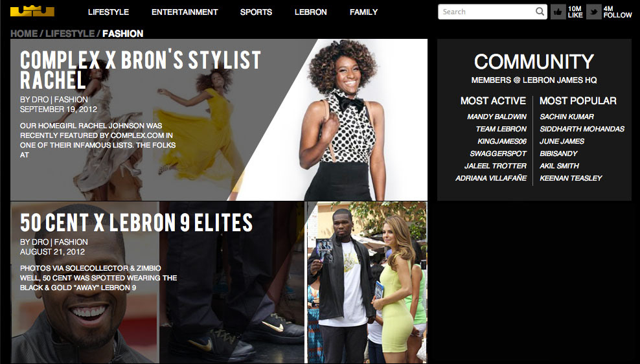
Task: View Mandy Baldwin's member profile
Action: [x=497, y=117]
